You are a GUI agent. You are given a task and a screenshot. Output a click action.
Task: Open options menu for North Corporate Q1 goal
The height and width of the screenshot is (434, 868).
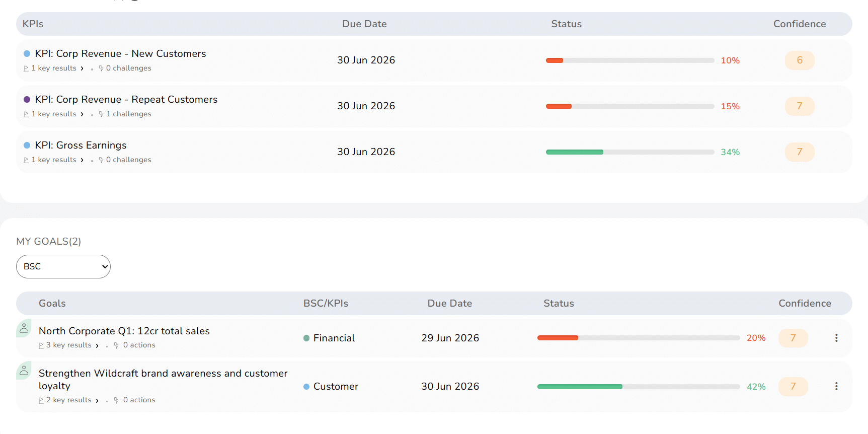pos(836,338)
